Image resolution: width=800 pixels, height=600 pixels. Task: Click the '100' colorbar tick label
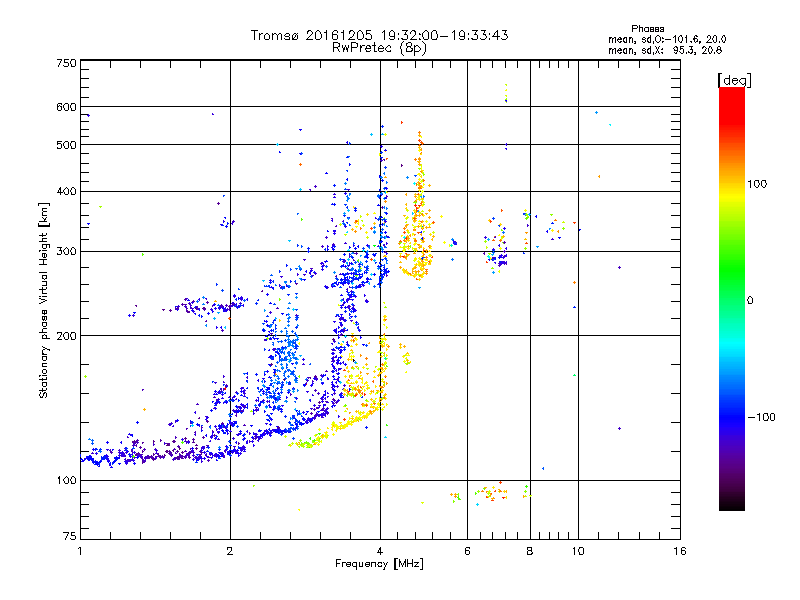pyautogui.click(x=757, y=184)
